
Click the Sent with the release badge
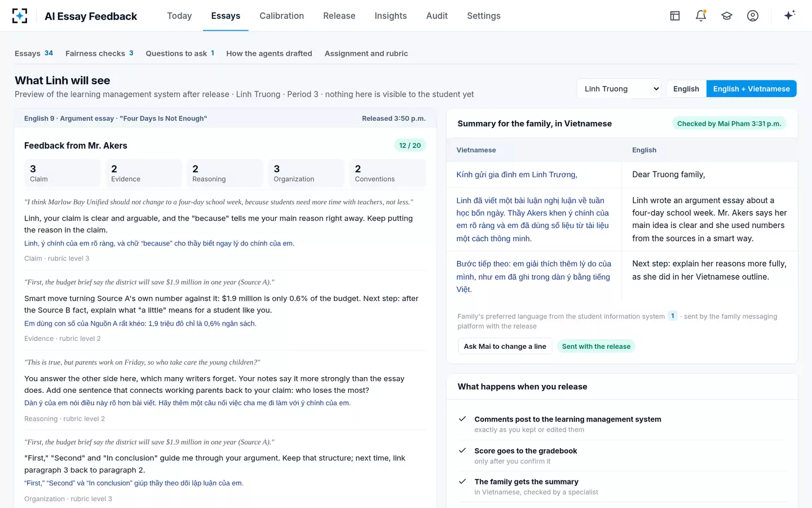(x=596, y=346)
